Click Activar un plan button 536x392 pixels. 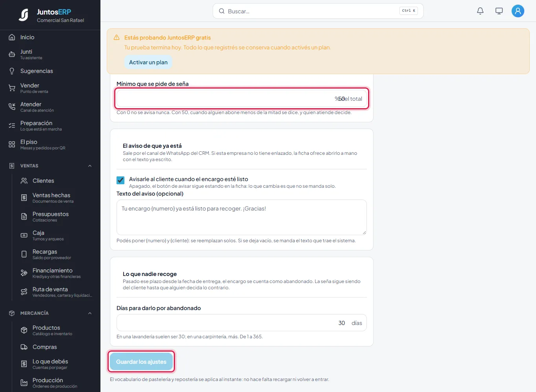148,62
